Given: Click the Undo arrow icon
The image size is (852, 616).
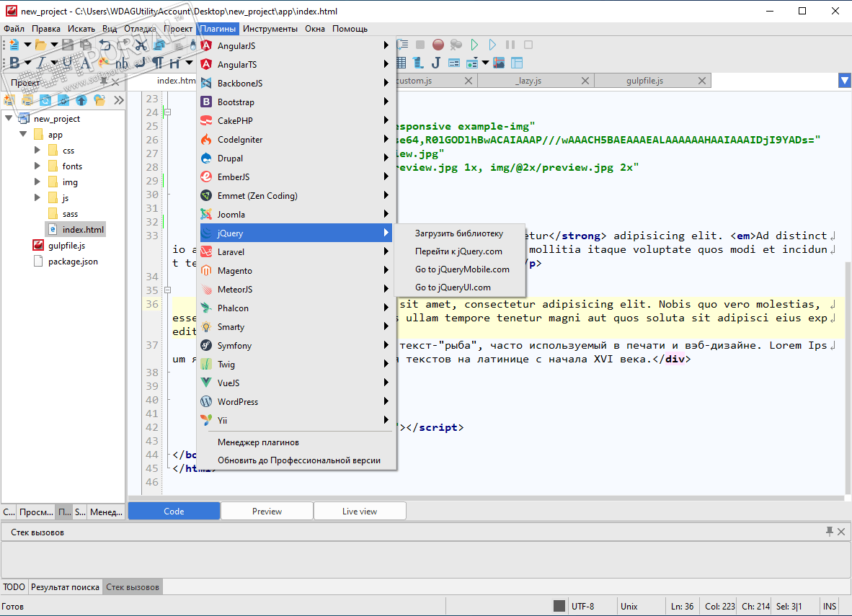Looking at the screenshot, I should 105,45.
